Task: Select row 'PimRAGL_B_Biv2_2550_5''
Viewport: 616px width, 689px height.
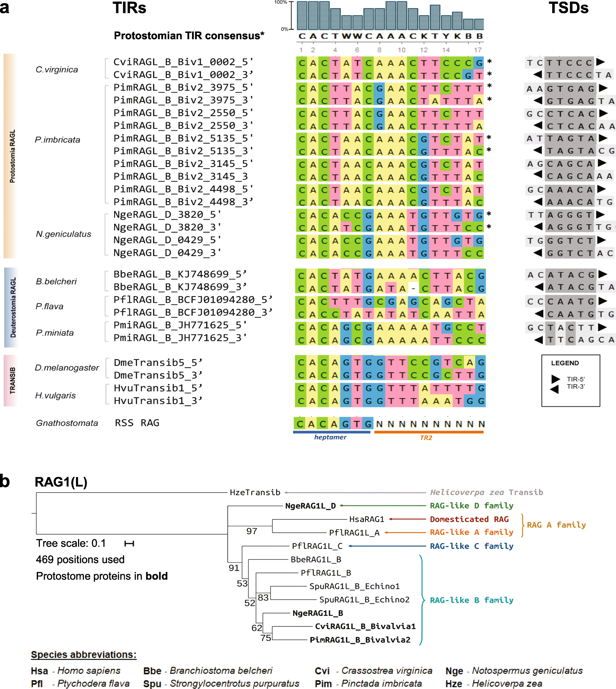Action: (184, 113)
